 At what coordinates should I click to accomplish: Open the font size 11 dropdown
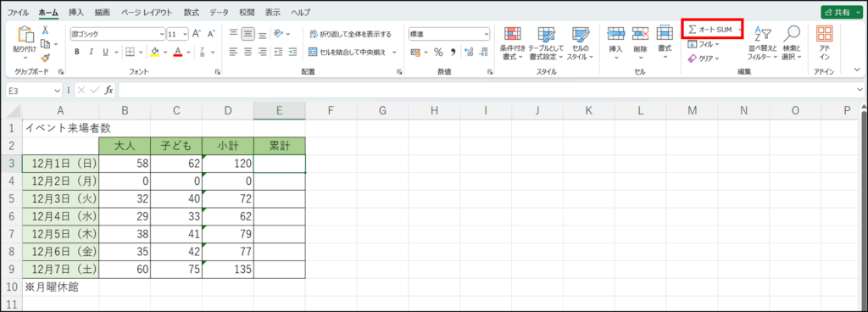click(185, 34)
